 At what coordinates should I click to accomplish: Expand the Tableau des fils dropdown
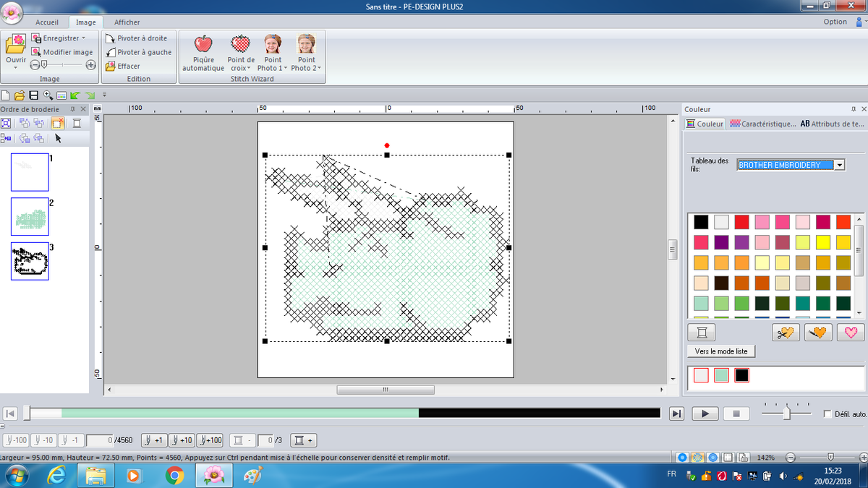(x=839, y=165)
